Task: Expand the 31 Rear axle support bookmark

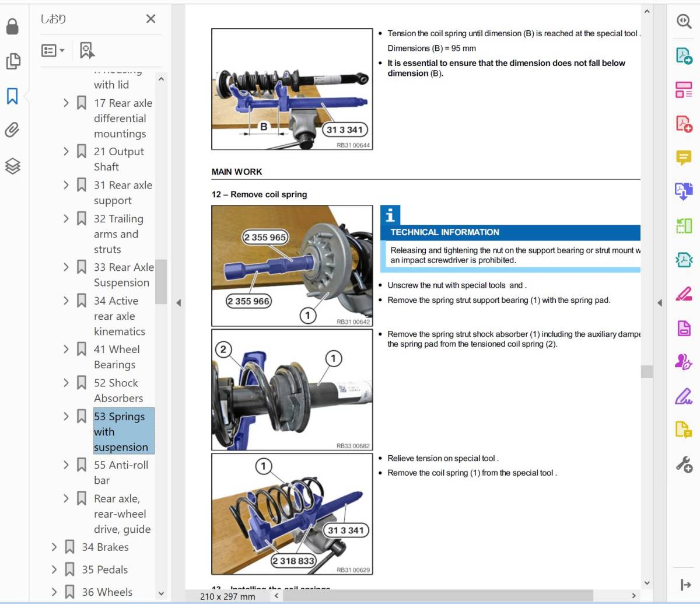Action: coord(66,185)
